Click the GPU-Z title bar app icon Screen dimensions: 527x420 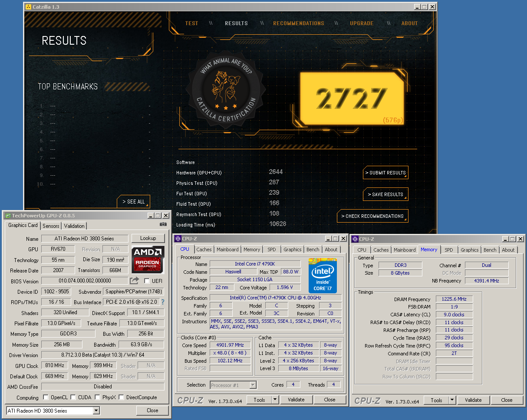[x=7, y=216]
